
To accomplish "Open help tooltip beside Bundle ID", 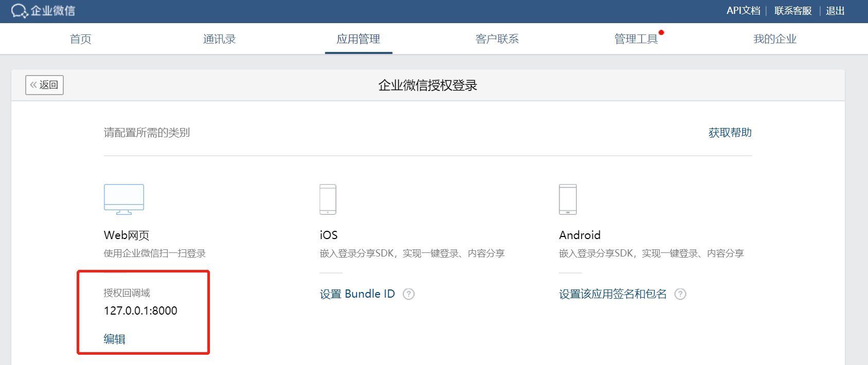I will coord(409,294).
